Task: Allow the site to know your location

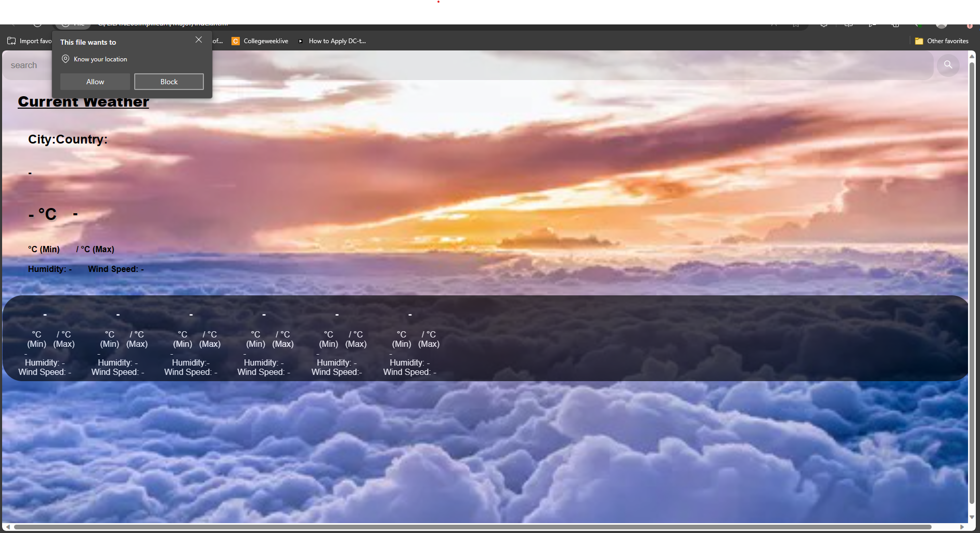Action: tap(95, 81)
